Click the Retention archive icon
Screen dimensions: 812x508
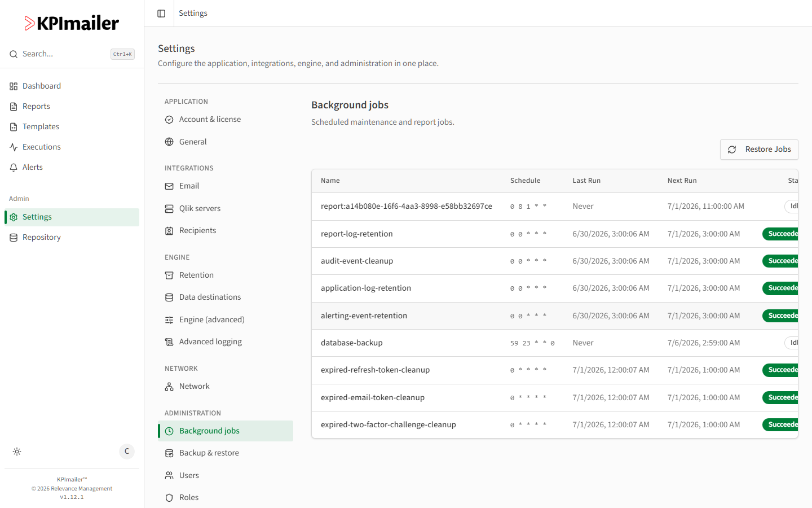169,275
